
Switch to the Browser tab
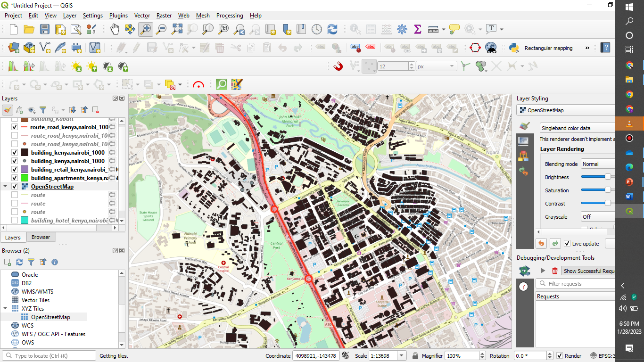click(41, 237)
